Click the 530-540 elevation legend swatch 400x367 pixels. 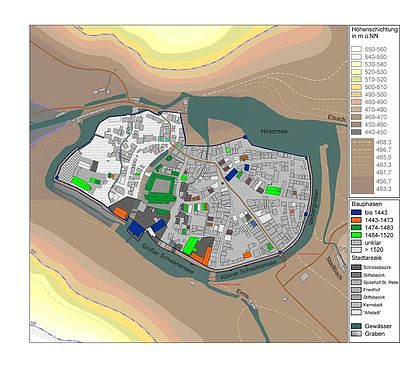click(357, 64)
